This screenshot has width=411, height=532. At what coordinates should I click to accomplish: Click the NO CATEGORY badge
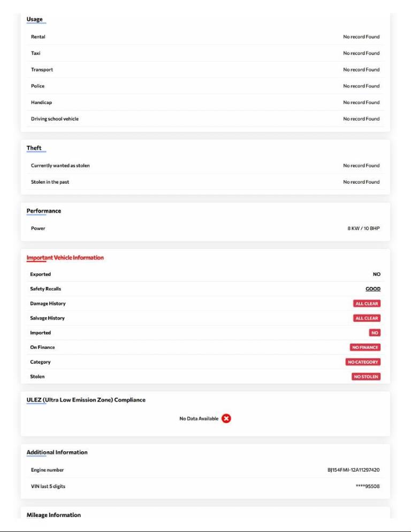[363, 362]
